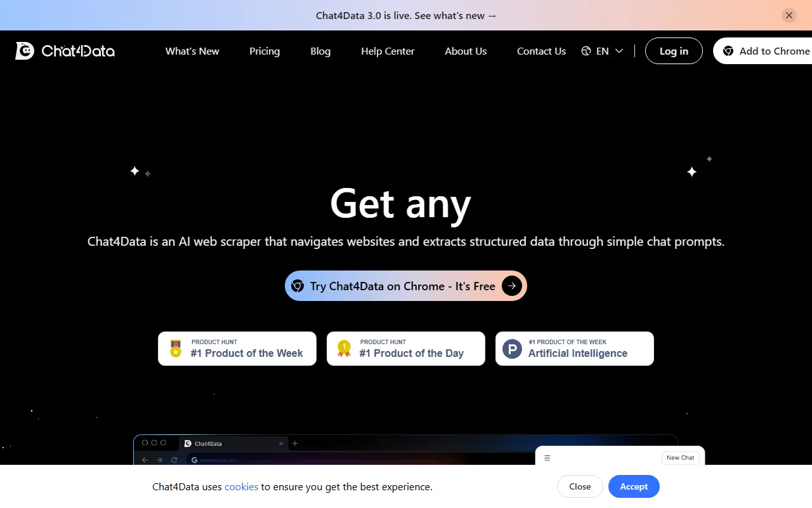Expand the EN language dropdown chevron
812x508 pixels.
click(x=619, y=51)
